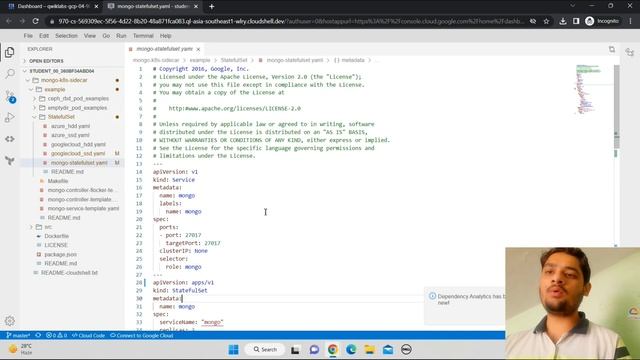
Task: Open Windows Start menu
Action: 233,349
